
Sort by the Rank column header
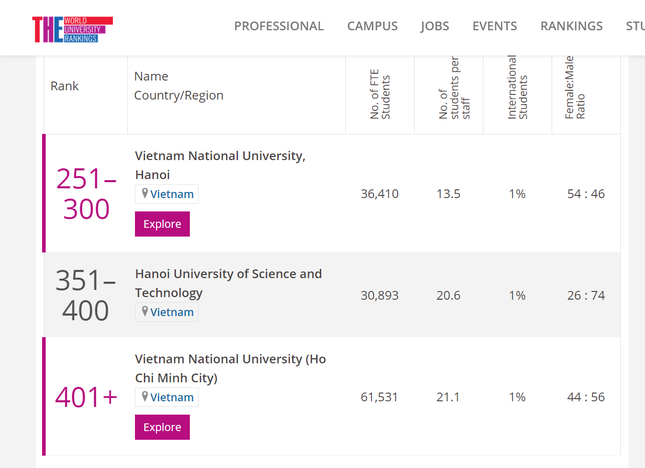[65, 86]
